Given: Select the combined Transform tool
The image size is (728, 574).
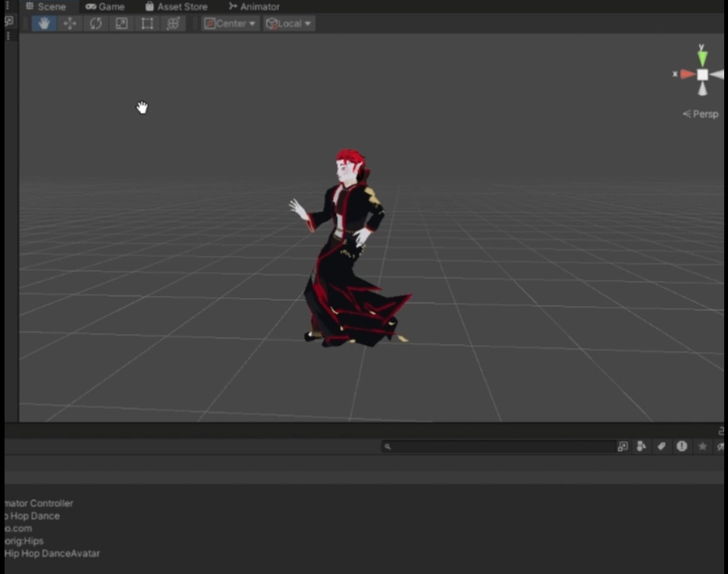Looking at the screenshot, I should pos(173,23).
